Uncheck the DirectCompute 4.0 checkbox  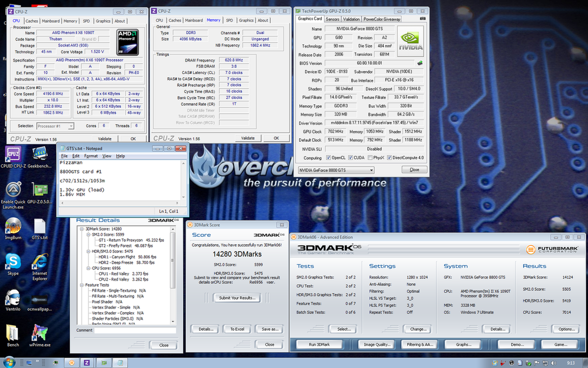pyautogui.click(x=389, y=158)
